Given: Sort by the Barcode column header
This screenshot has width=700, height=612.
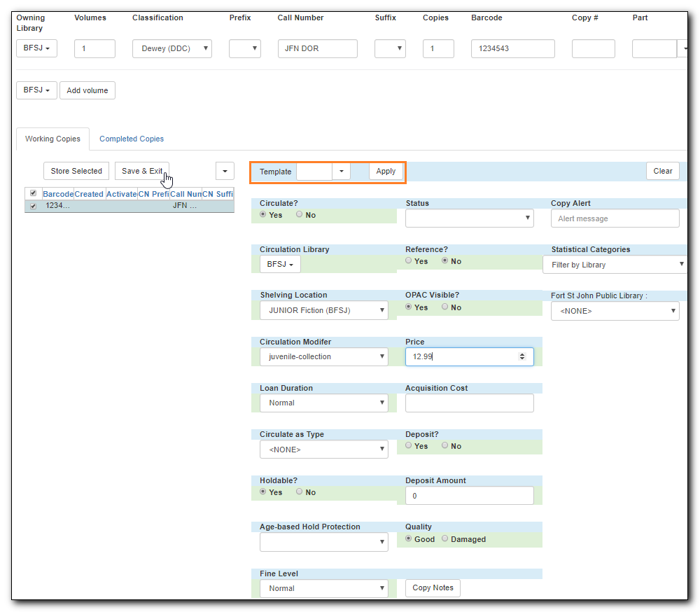Looking at the screenshot, I should coord(58,194).
